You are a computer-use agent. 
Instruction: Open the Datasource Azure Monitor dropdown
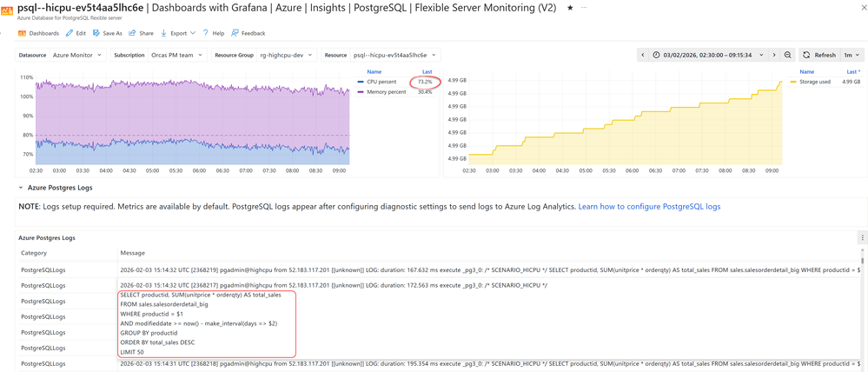click(x=77, y=56)
